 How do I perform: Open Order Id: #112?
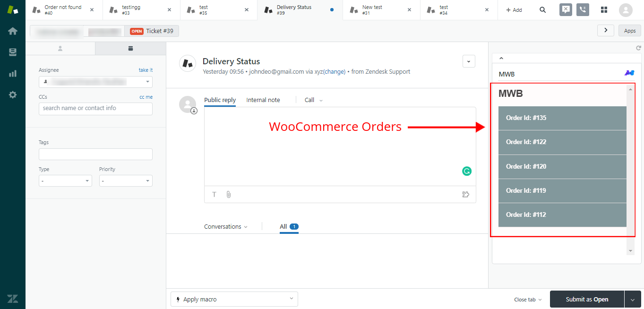coord(562,215)
